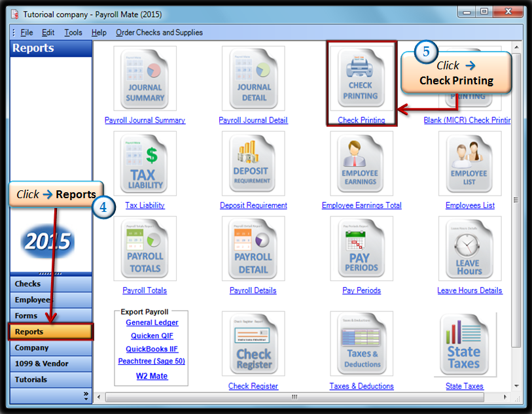Open the Journal Detail report icon

coord(253,78)
